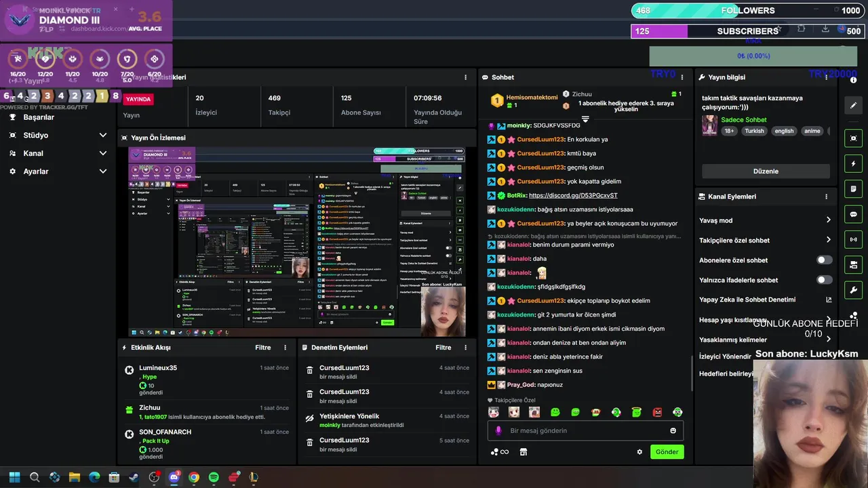Open Discord from taskbar
The height and width of the screenshot is (488, 868).
click(174, 477)
